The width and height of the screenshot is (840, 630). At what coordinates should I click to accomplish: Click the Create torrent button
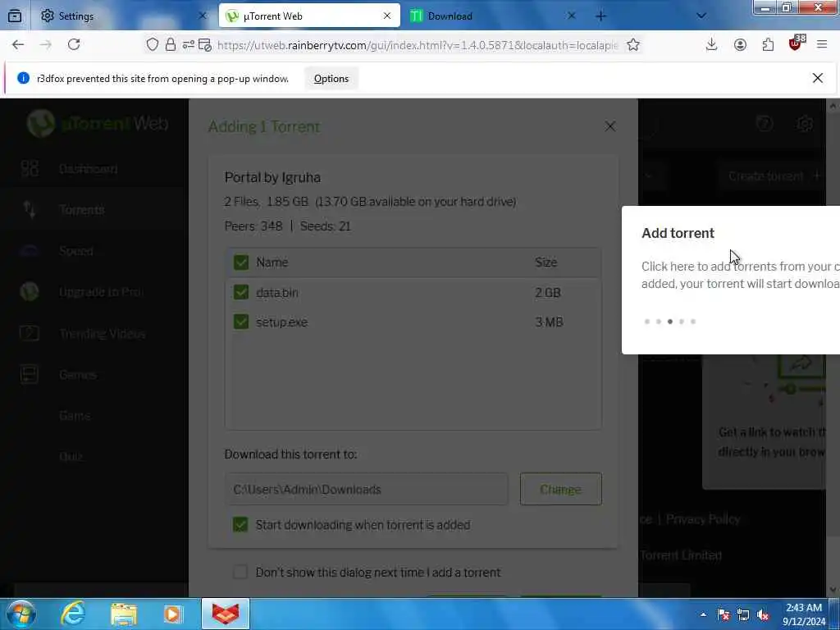(x=774, y=176)
